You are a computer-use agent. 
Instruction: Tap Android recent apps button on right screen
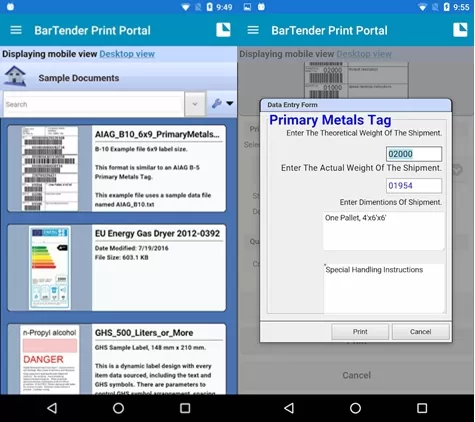click(422, 408)
